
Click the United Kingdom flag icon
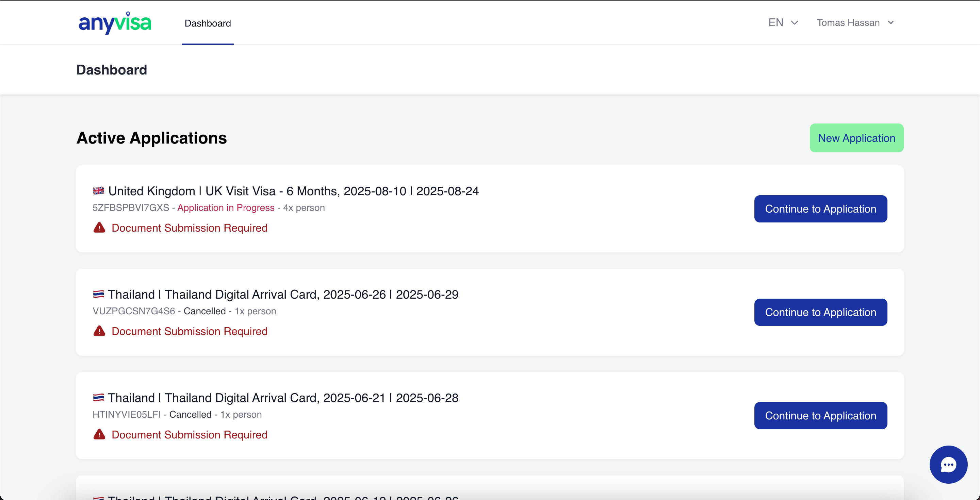click(99, 190)
